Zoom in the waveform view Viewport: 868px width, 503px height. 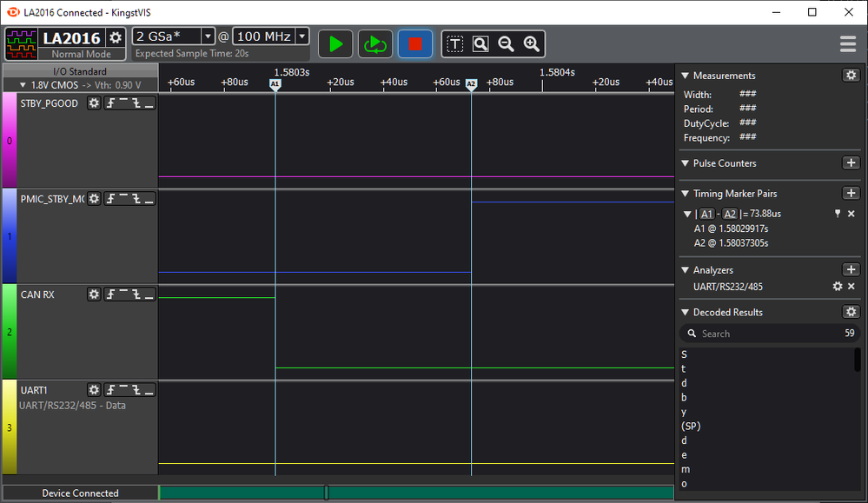pos(532,43)
